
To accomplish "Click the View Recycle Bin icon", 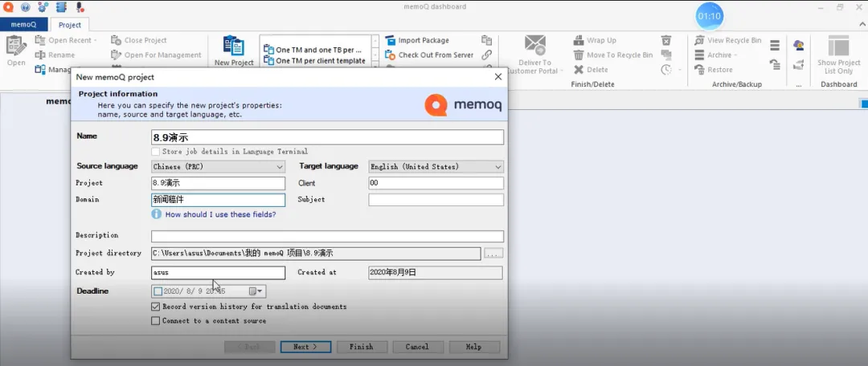I will pos(699,40).
